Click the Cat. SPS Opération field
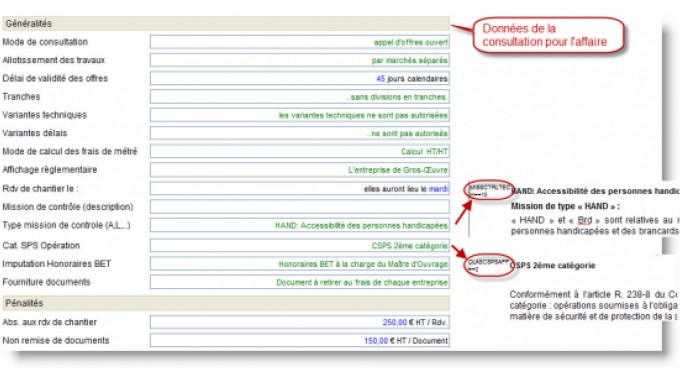The image size is (693, 377). click(300, 246)
